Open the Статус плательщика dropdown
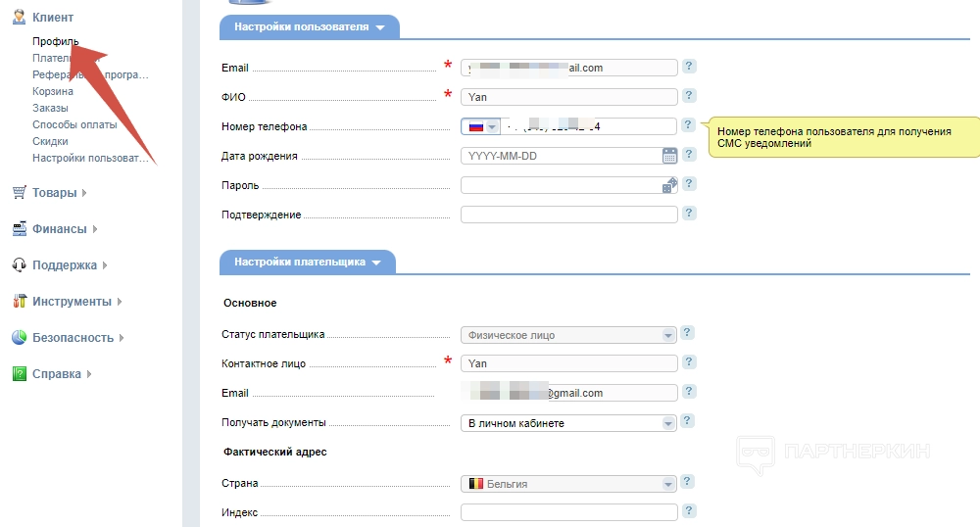 (x=568, y=335)
